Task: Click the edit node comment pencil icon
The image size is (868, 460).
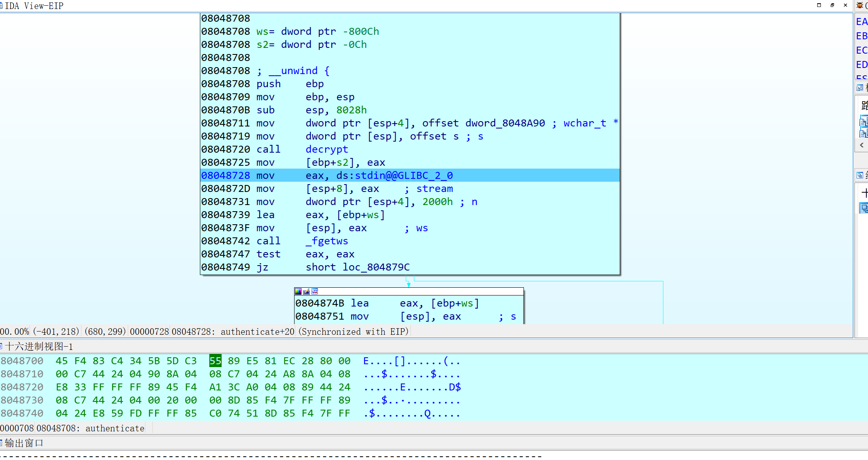Action: click(306, 291)
